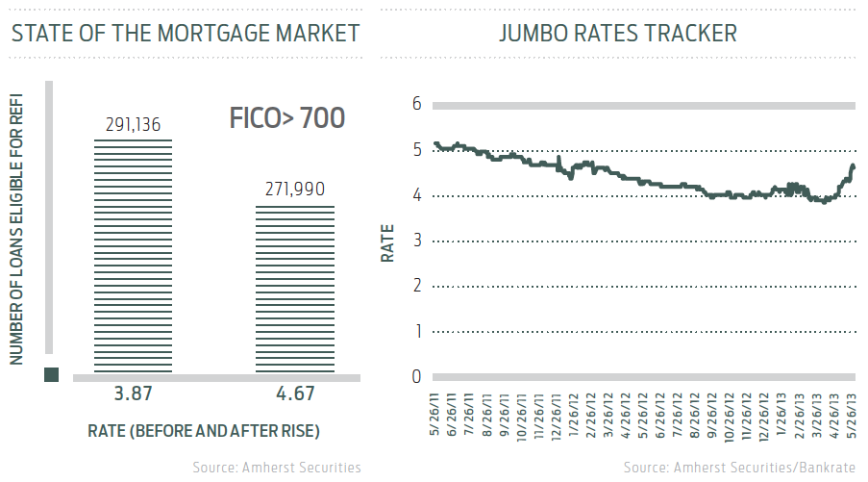This screenshot has width=868, height=482.
Task: Select the striped bar above rate 4.67
Action: coord(295,287)
